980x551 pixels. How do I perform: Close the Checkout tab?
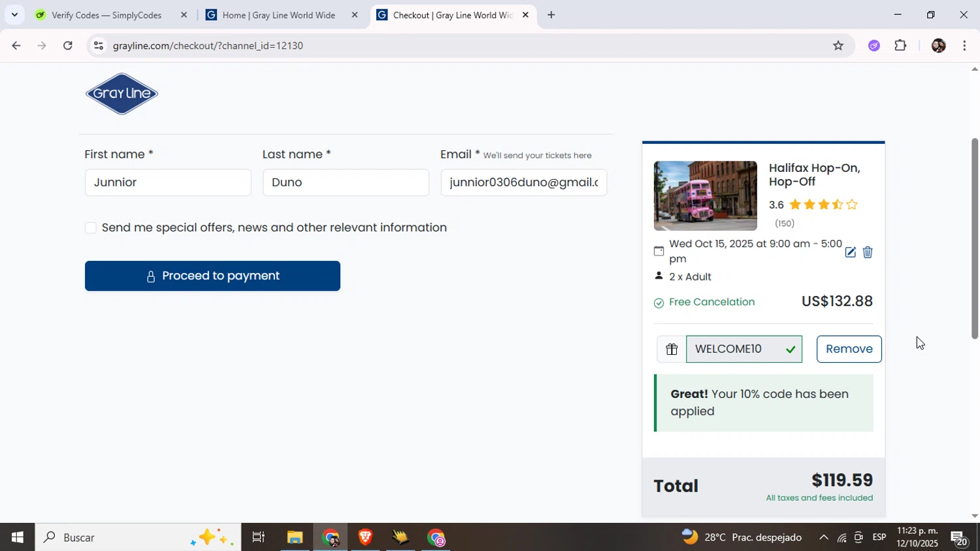525,15
